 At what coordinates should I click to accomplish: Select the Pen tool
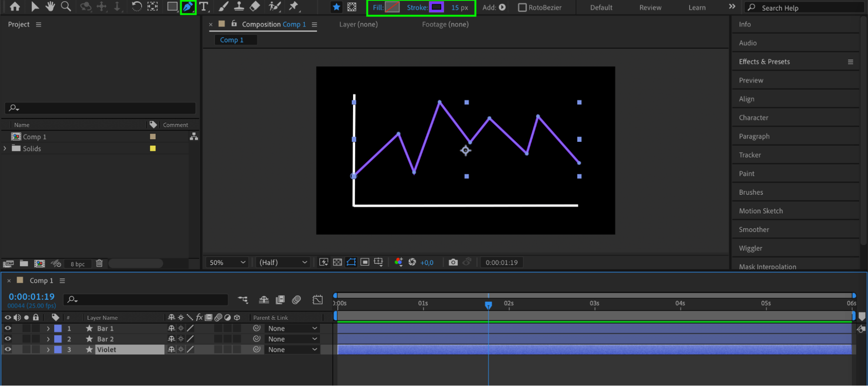click(x=188, y=7)
